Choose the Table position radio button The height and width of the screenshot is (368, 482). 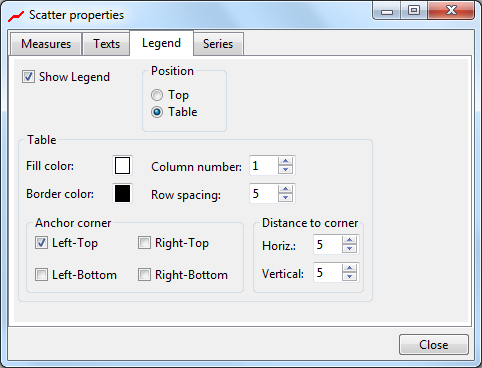coord(157,112)
